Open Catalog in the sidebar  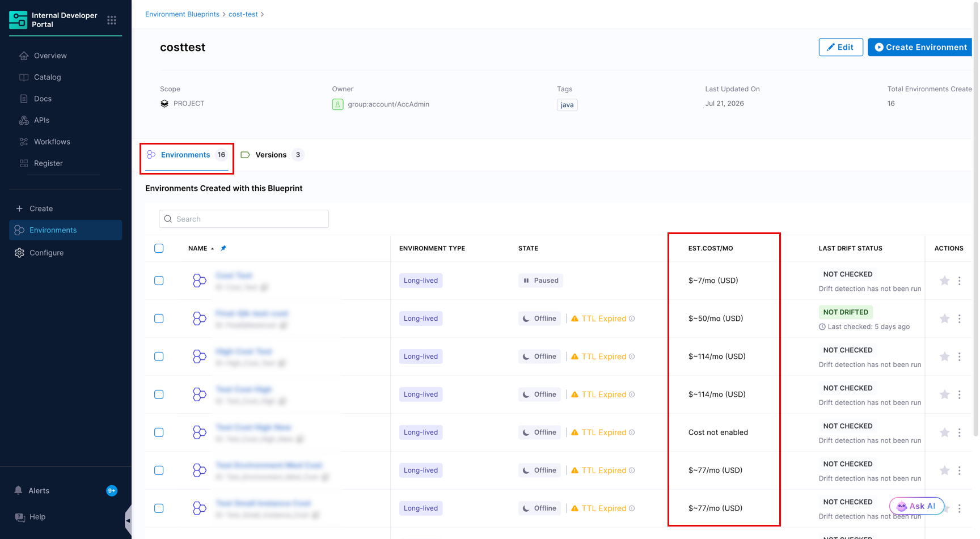[x=47, y=77]
